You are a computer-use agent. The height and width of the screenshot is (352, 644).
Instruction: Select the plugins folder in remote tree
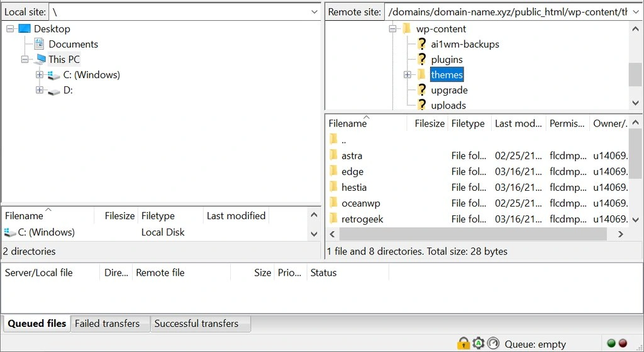pos(447,59)
